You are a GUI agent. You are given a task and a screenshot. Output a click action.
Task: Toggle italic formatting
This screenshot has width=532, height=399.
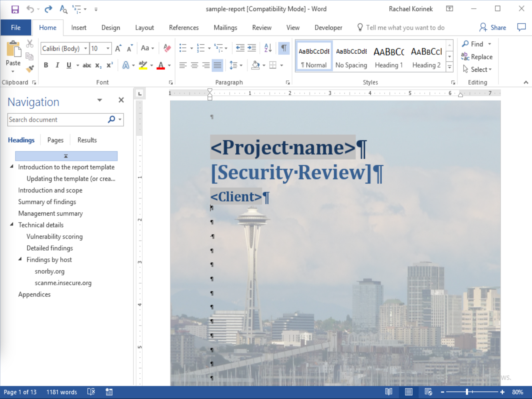point(57,65)
